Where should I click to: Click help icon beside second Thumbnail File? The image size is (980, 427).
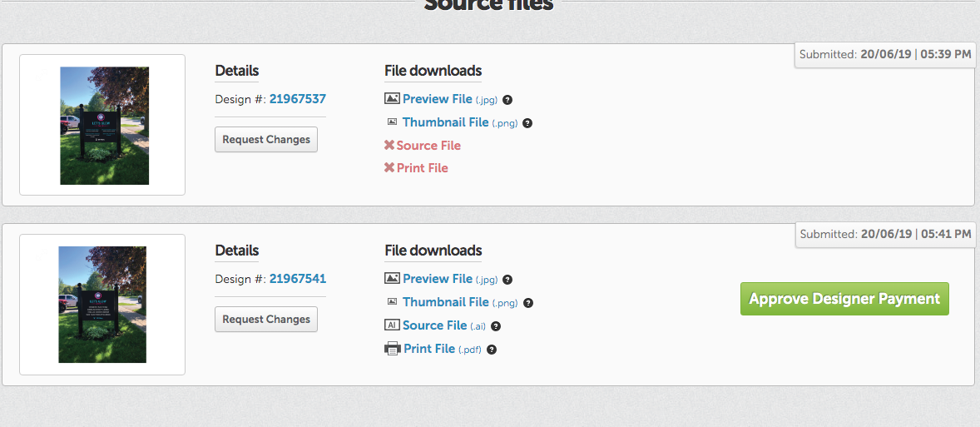coord(527,303)
